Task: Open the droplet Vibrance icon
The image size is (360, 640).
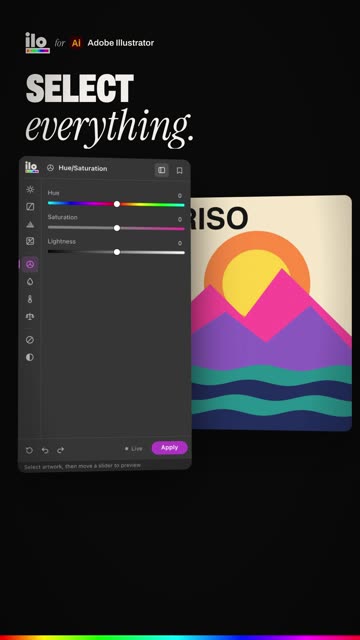Action: (30, 282)
